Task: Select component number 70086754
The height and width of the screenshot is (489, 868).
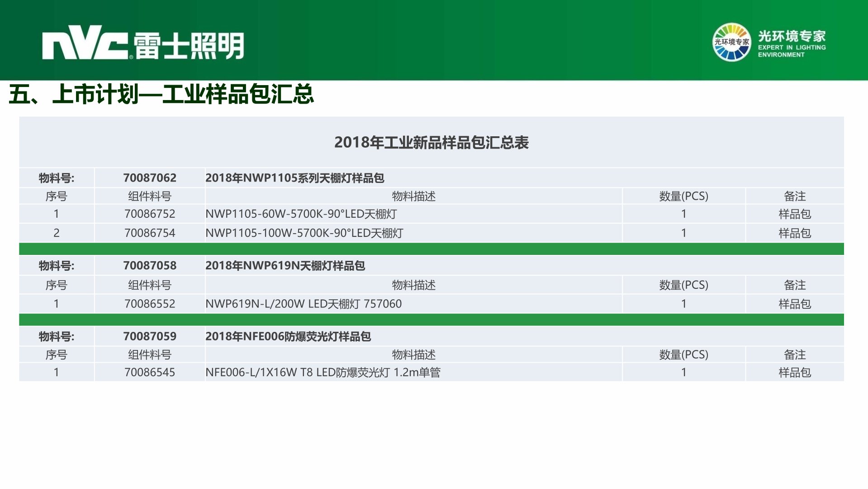Action: (150, 233)
